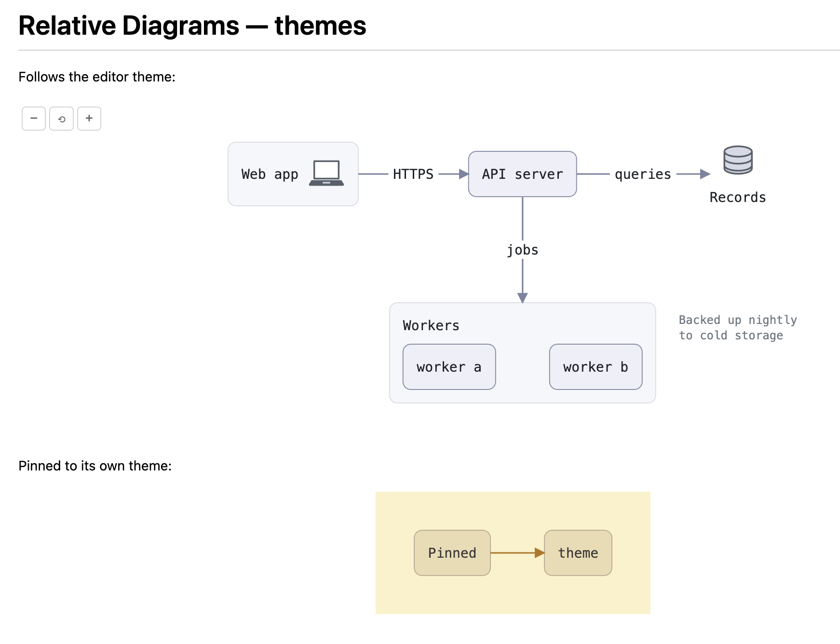Click 'Follows the editor theme:' text
The image size is (840, 644).
(97, 77)
